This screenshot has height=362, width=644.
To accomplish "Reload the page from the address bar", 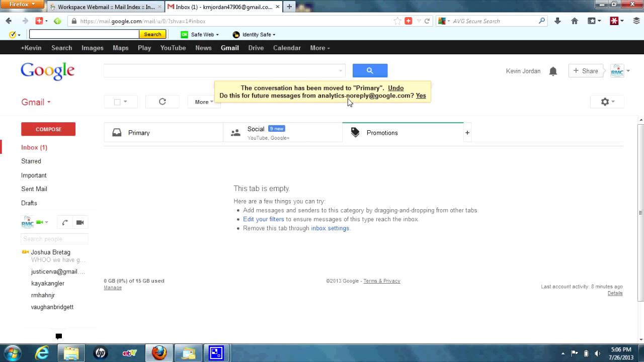I will (427, 21).
